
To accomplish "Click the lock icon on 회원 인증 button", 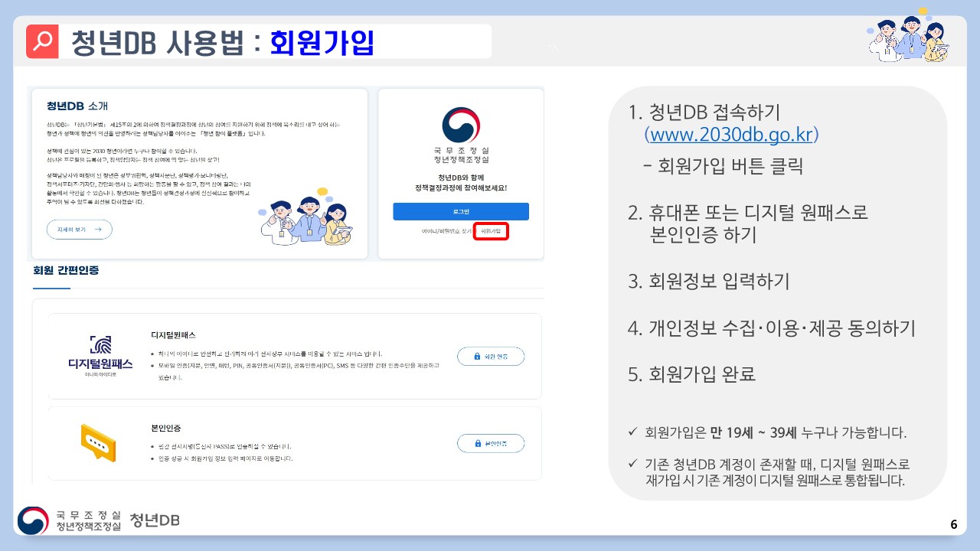I will pyautogui.click(x=477, y=357).
